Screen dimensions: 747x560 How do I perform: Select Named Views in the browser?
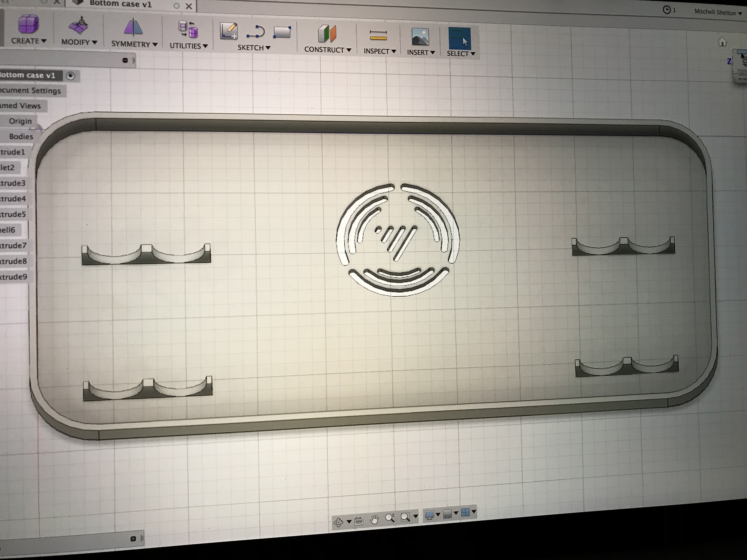pyautogui.click(x=21, y=106)
